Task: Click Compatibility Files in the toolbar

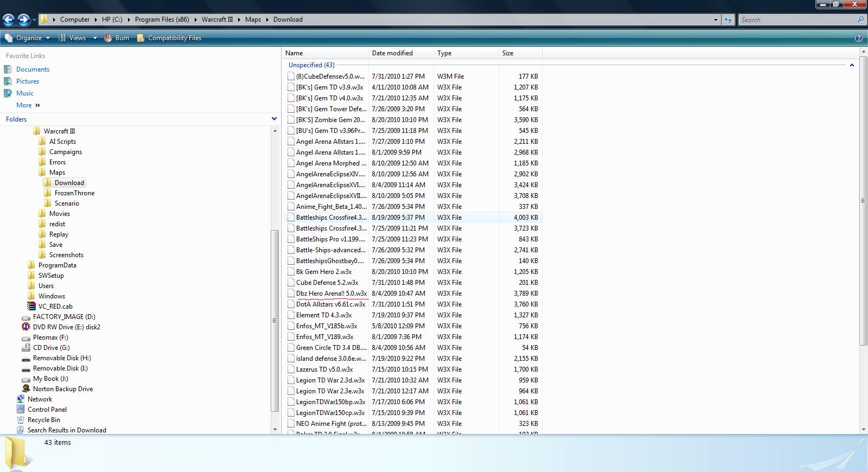Action: point(169,38)
